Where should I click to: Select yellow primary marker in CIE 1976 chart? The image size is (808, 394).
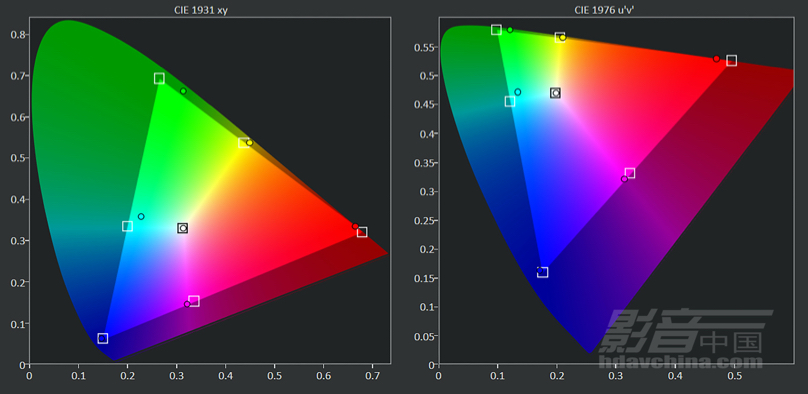tap(560, 37)
